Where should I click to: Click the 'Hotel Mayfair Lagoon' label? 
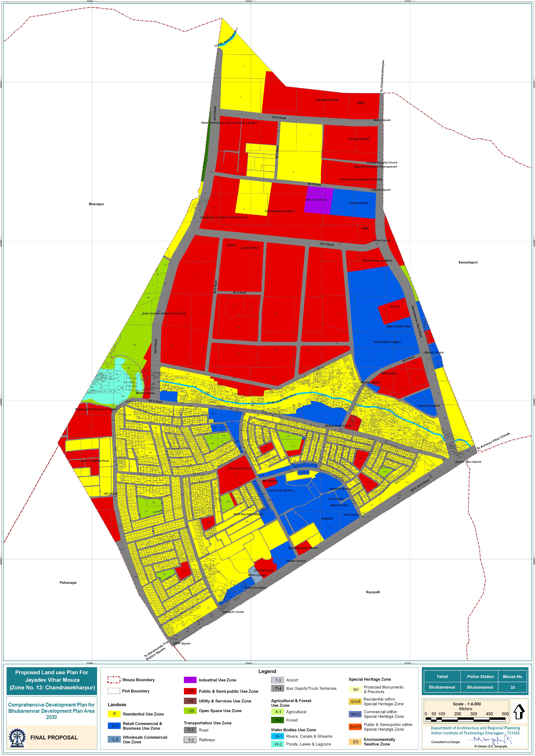point(387,342)
